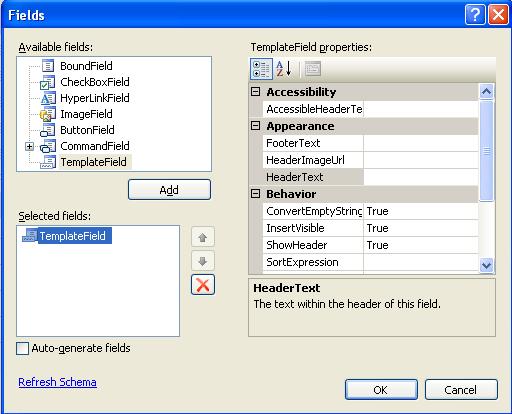Click the property grid scroll down arrow
The width and height of the screenshot is (512, 414).
click(x=486, y=265)
